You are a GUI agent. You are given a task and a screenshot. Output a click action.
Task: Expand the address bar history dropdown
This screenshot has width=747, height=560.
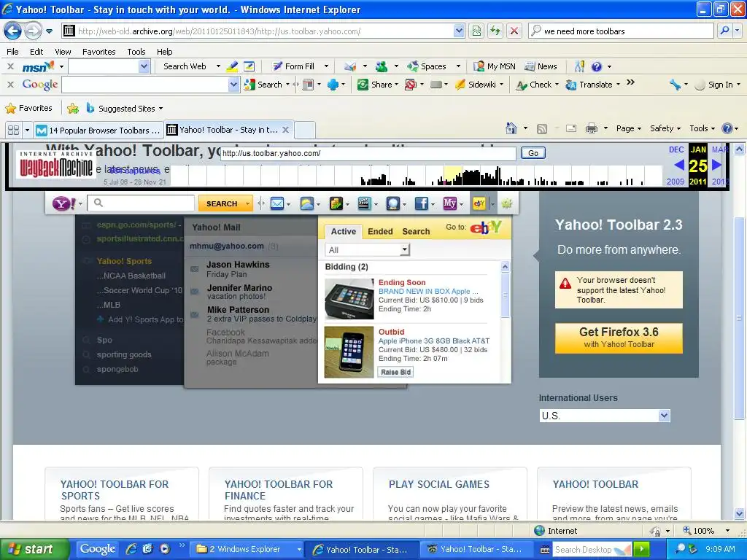(459, 31)
